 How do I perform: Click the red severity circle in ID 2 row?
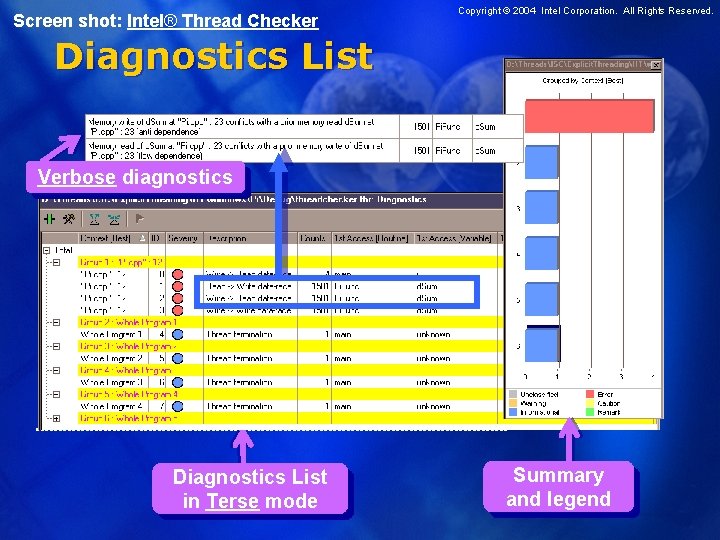pyautogui.click(x=177, y=298)
